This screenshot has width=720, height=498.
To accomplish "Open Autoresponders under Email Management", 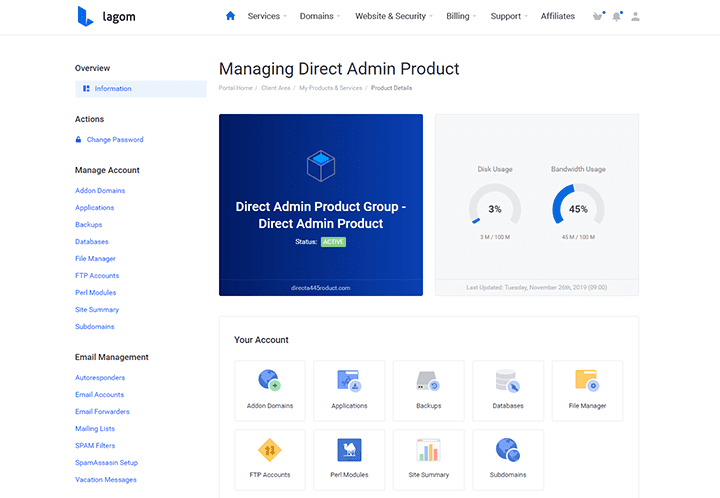I will pyautogui.click(x=100, y=377).
